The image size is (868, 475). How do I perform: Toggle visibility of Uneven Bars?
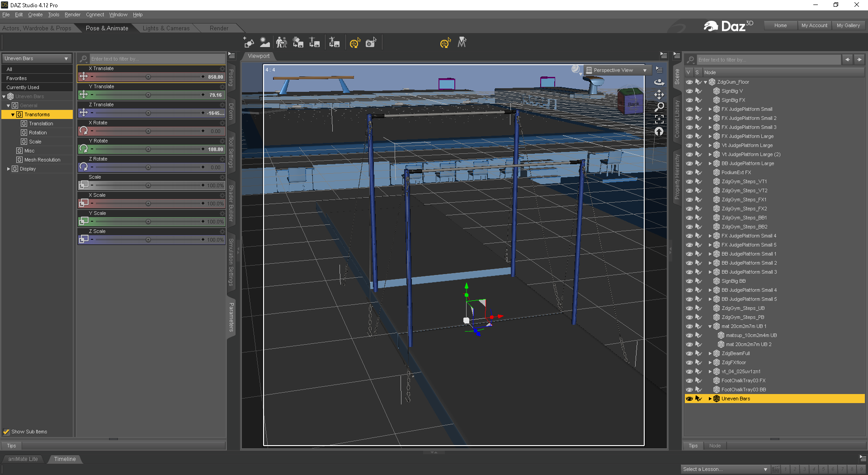(689, 399)
